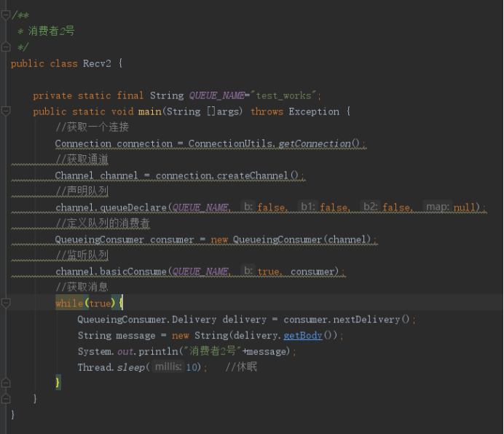Click the main method closing fold marker
Image resolution: width=504 pixels, height=434 pixels.
pyautogui.click(x=6, y=398)
